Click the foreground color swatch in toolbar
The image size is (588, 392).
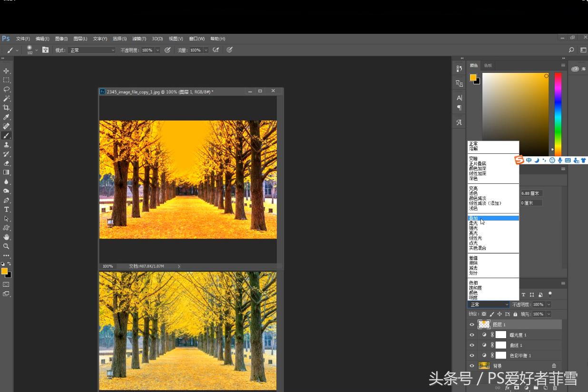click(4, 271)
